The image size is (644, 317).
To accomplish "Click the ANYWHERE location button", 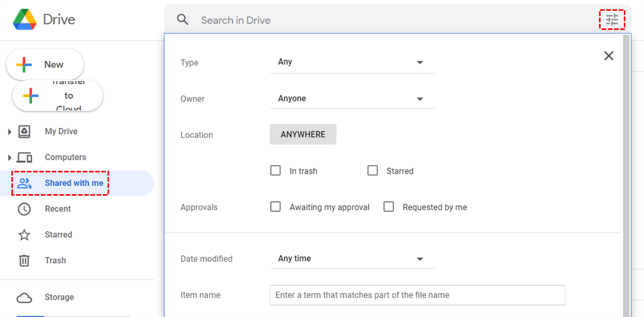I will pos(303,135).
